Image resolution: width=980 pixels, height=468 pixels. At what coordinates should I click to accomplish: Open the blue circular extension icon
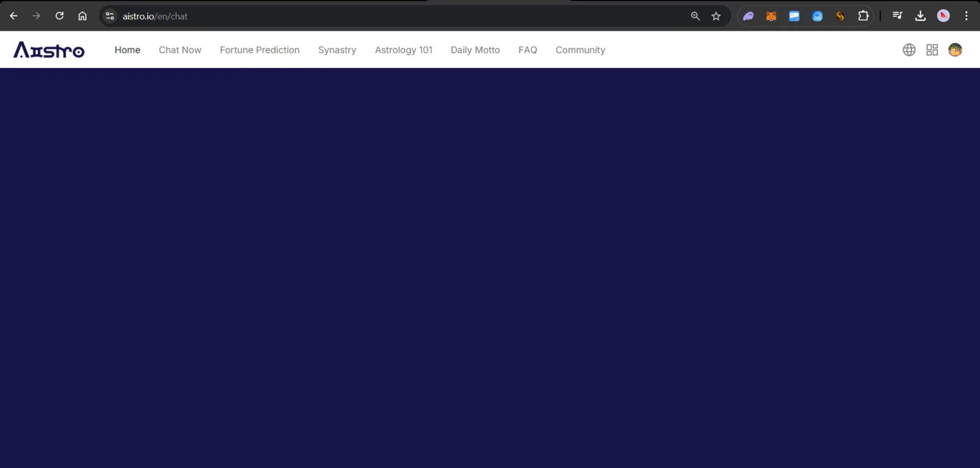coord(818,16)
